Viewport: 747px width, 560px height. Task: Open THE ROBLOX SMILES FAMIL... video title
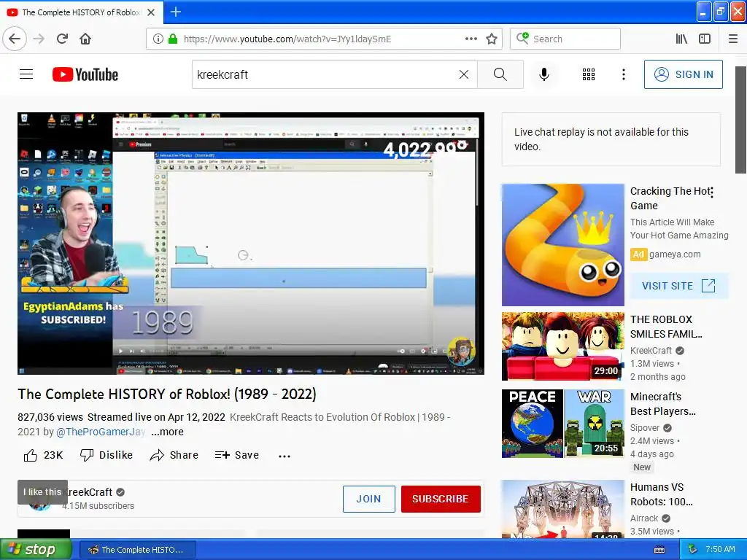pos(666,327)
